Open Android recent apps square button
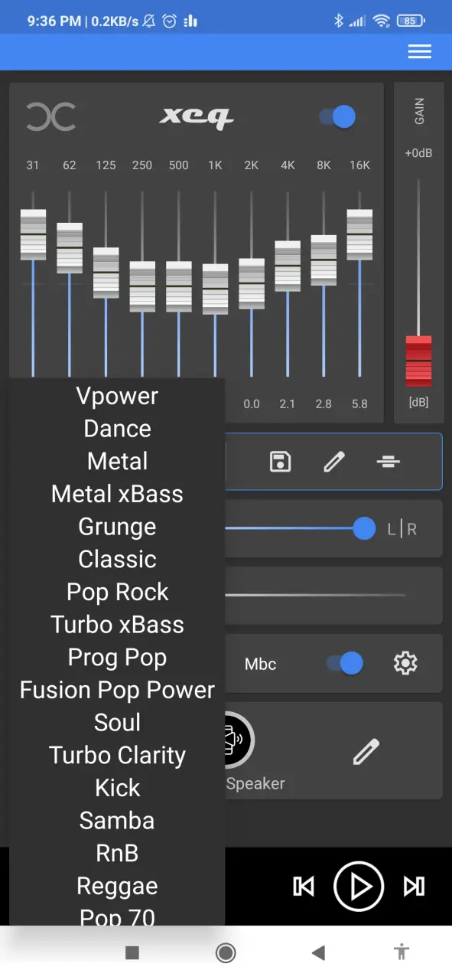Viewport: 452px width, 980px height. 132,952
